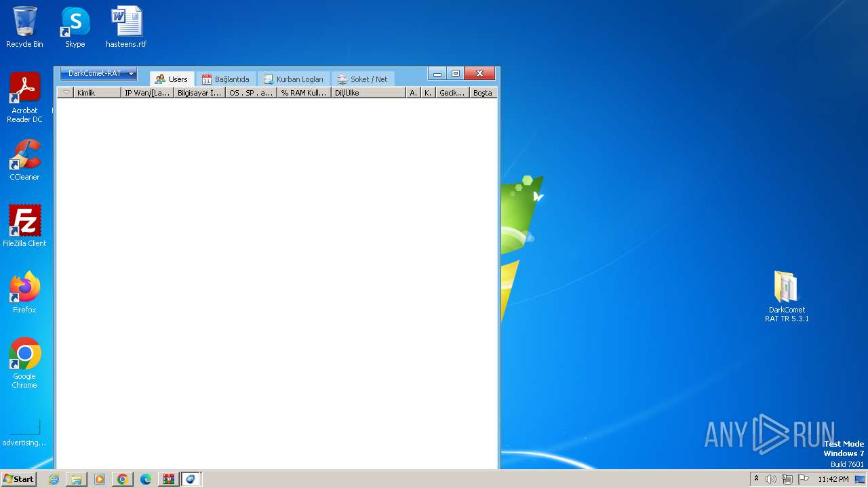This screenshot has height=488, width=868.
Task: Click the DarkComet taskbar button
Action: tap(191, 479)
